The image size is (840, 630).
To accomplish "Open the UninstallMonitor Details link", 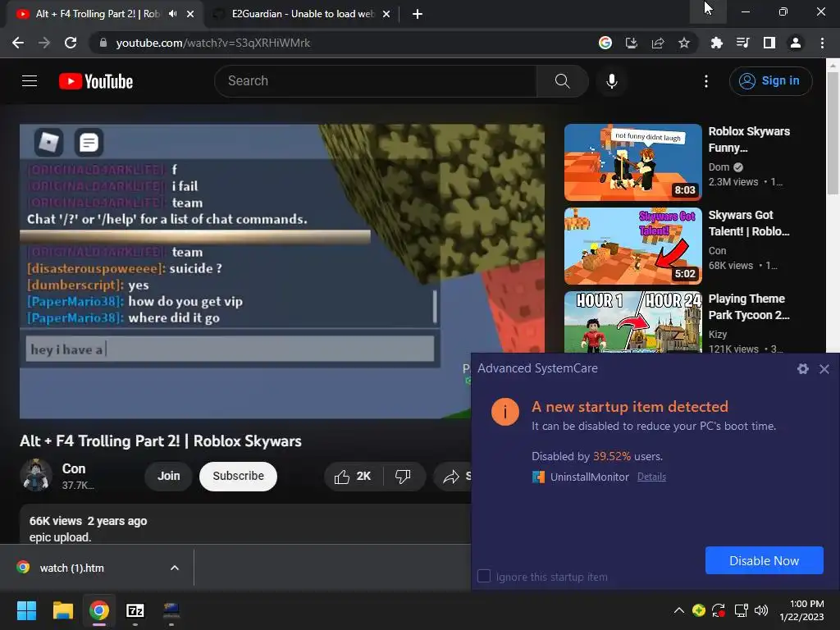I will tap(651, 477).
